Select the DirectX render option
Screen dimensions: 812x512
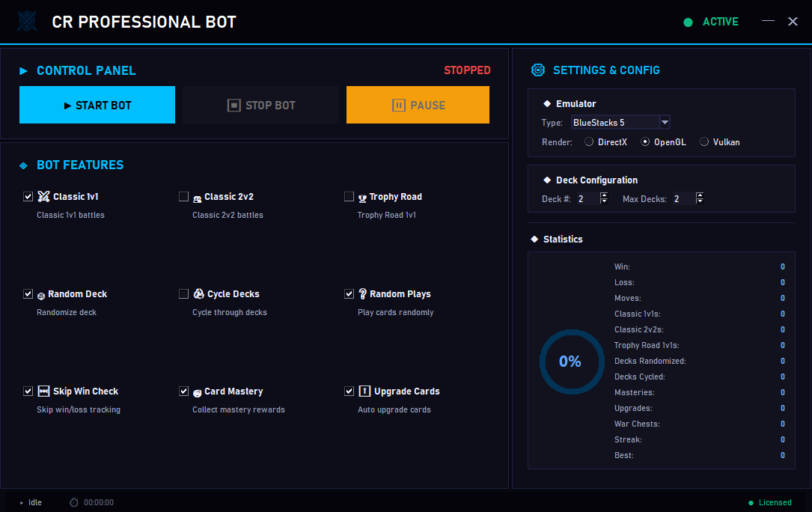(588, 141)
